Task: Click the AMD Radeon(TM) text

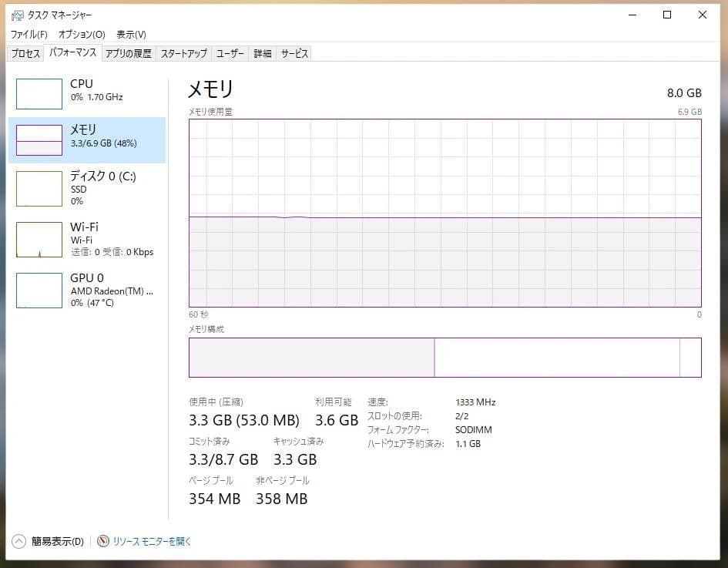Action: pos(112,291)
